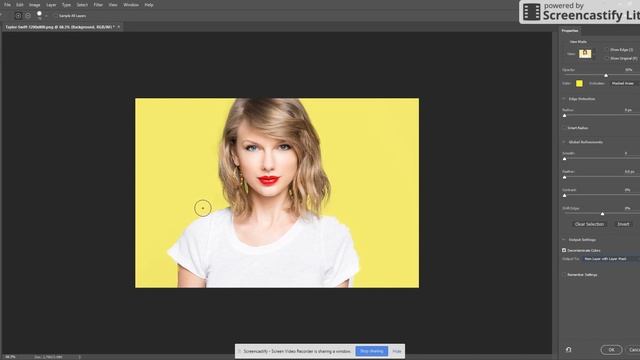Screen dimensions: 640x360
Task: Open the Layer menu
Action: coord(51,5)
